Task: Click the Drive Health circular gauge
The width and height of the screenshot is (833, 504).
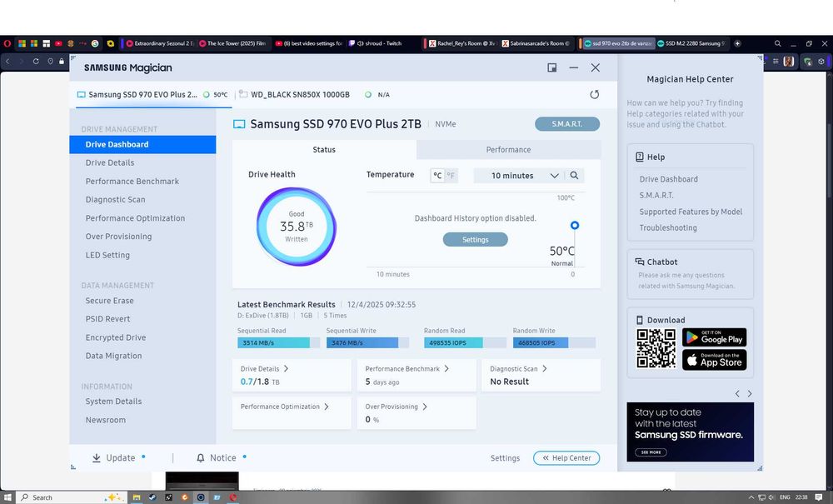Action: [x=297, y=227]
